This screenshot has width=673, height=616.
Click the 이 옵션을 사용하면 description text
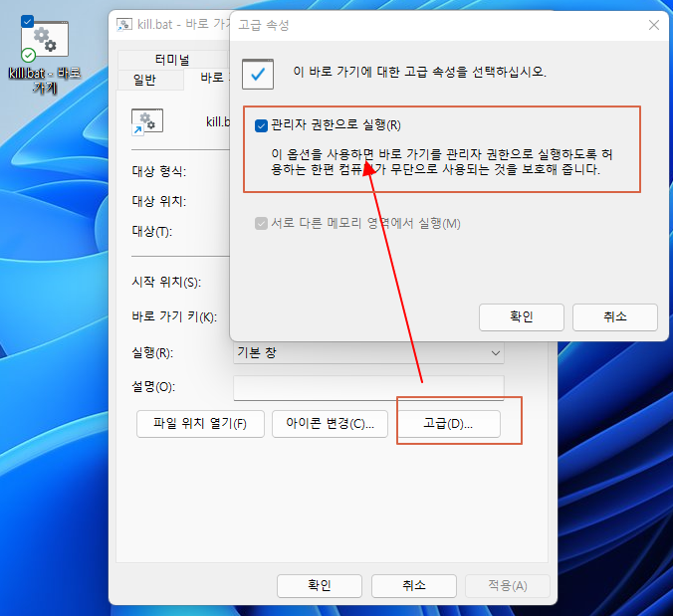442,162
